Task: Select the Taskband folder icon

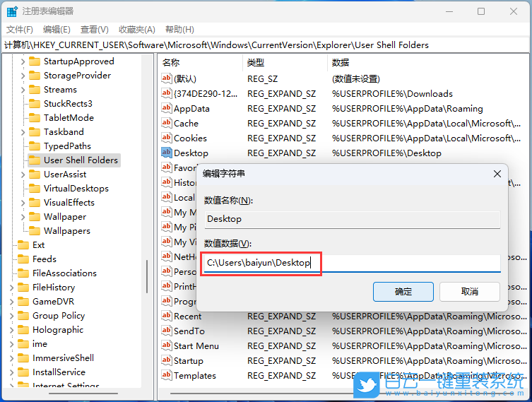Action: click(x=35, y=132)
